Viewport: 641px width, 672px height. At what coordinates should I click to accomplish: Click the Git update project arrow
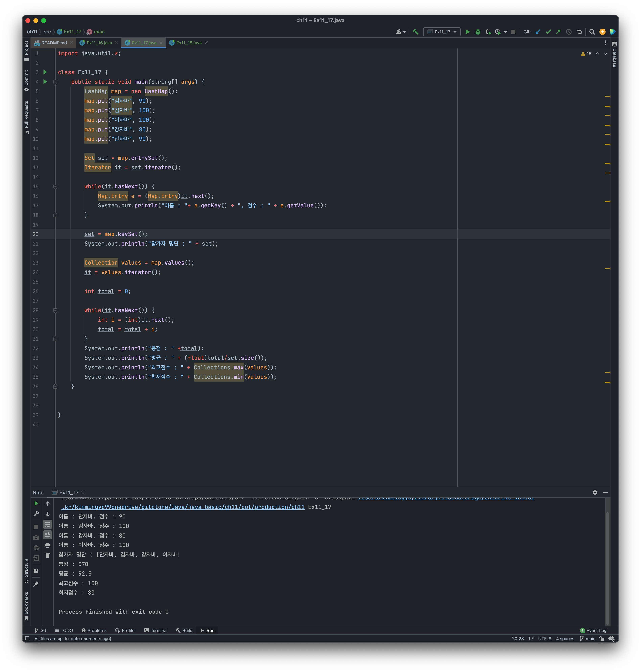tap(538, 32)
